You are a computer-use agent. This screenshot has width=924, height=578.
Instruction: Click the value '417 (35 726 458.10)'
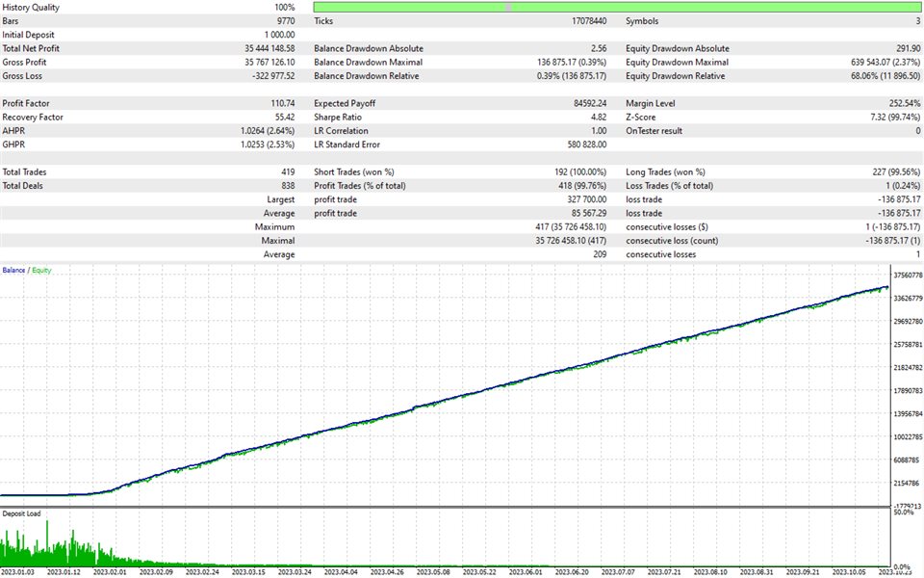pyautogui.click(x=571, y=226)
